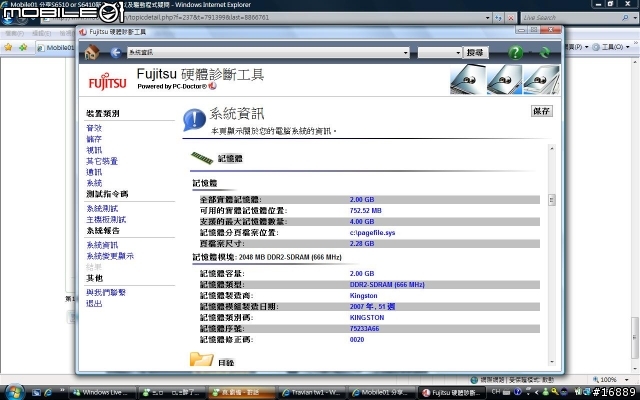Open IE address bar history dropdown
This screenshot has height=400, width=640.
click(487, 18)
